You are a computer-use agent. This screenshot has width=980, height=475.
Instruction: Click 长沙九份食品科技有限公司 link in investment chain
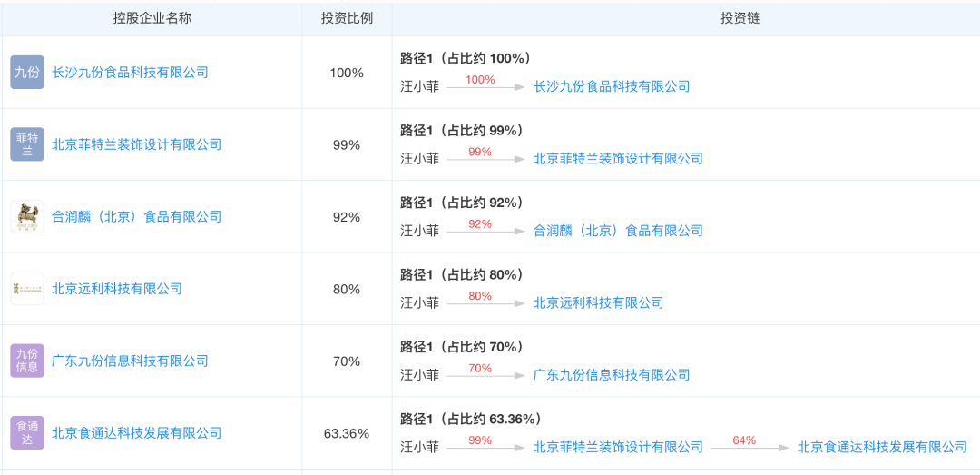tap(612, 87)
